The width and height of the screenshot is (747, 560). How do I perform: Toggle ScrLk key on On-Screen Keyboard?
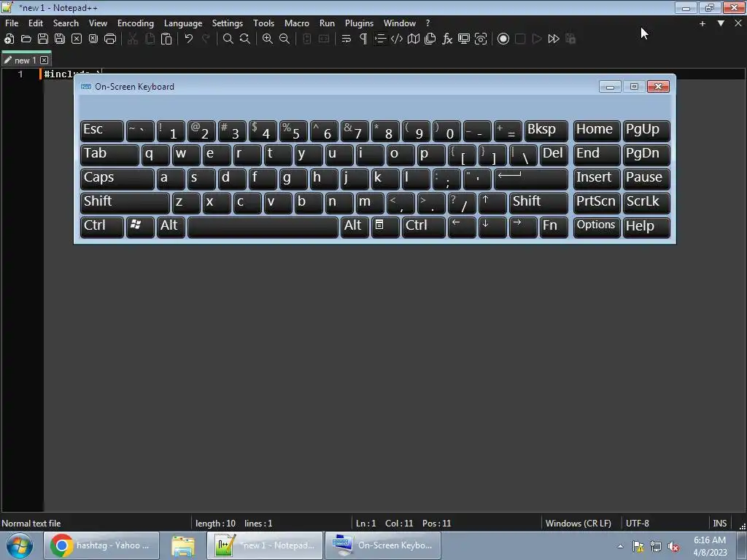(646, 203)
